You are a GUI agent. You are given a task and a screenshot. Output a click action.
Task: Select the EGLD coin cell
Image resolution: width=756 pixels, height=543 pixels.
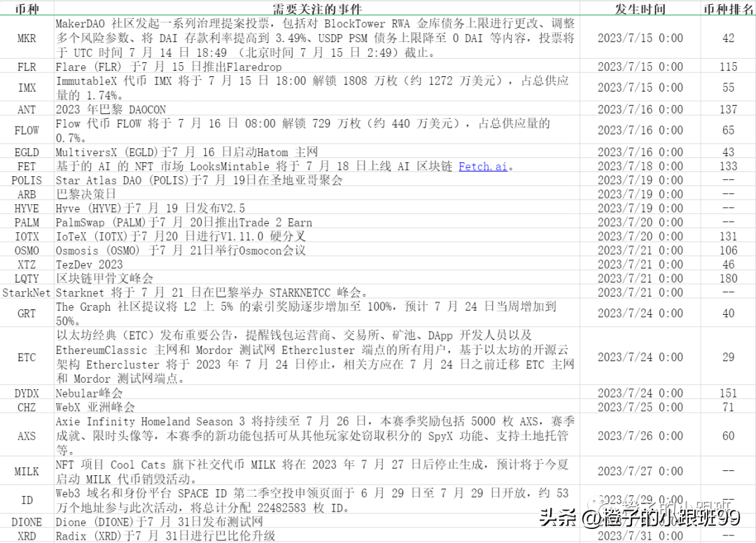click(27, 152)
